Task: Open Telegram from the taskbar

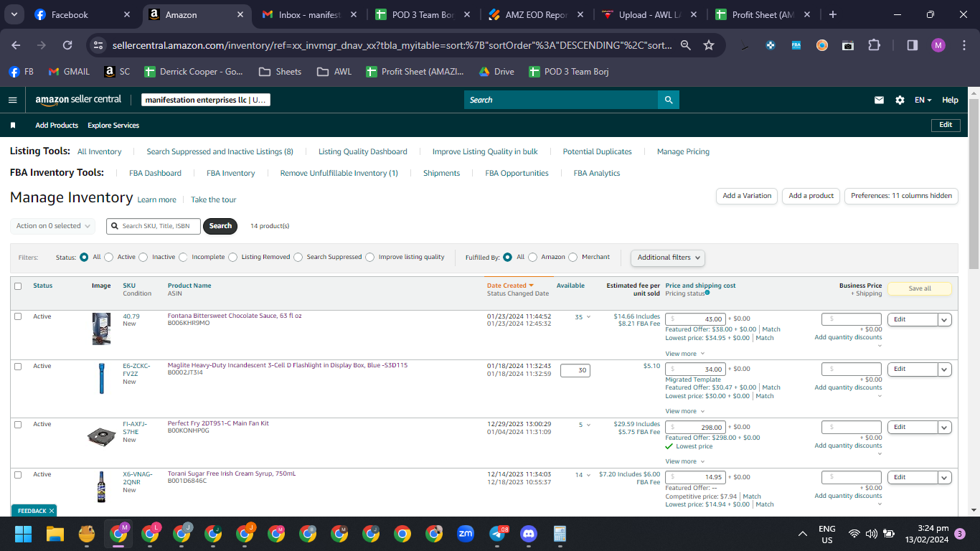Action: pyautogui.click(x=497, y=534)
